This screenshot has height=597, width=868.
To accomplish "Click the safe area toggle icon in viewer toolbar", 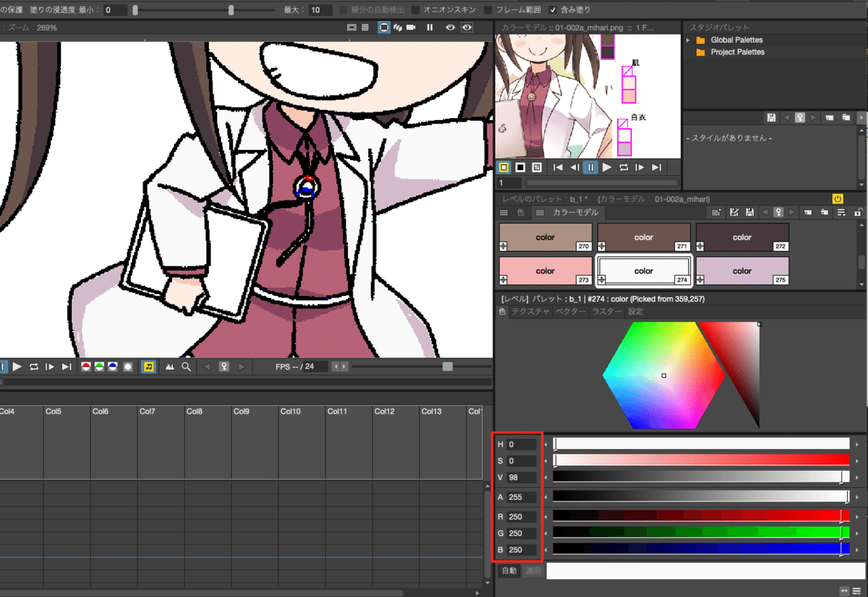I will pos(352,27).
